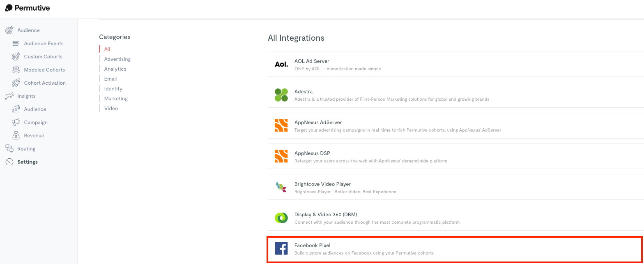This screenshot has height=264, width=644.
Task: Click the Settings gauge icon
Action: pos(9,162)
